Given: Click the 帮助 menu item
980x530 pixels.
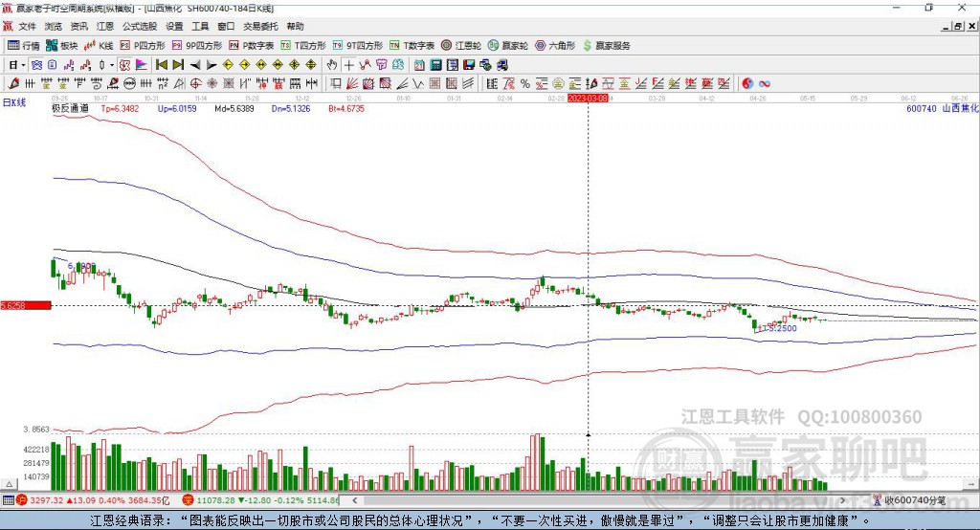Looking at the screenshot, I should 296,27.
